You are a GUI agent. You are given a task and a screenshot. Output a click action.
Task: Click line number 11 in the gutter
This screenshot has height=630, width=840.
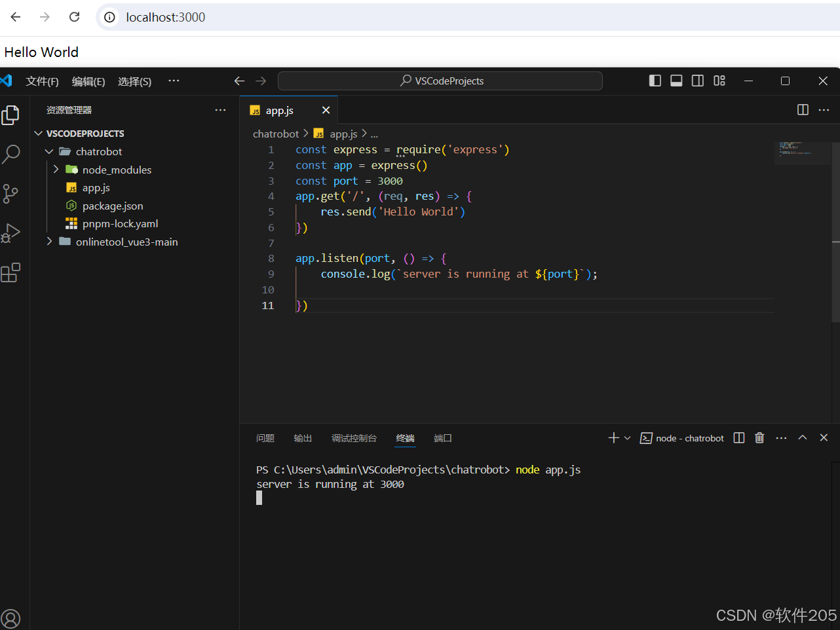tap(268, 306)
